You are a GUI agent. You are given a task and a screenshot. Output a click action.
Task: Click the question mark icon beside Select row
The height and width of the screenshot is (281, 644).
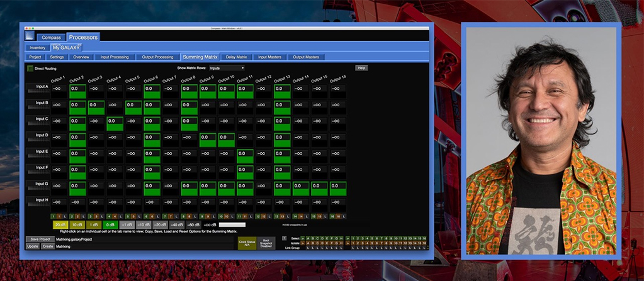tap(284, 238)
